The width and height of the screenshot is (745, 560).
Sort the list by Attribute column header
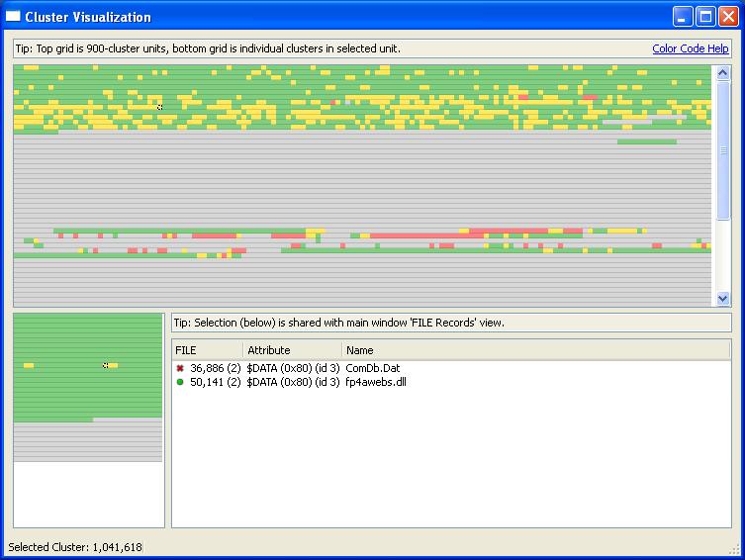(293, 350)
